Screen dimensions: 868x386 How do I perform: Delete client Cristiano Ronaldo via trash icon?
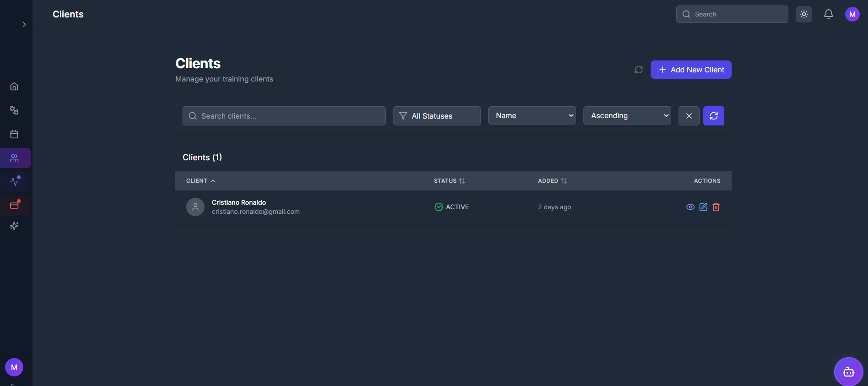716,207
